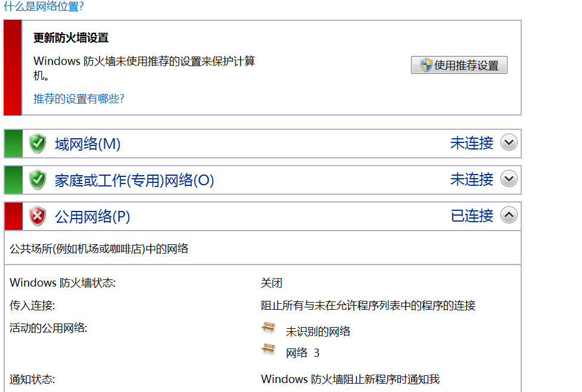Viewport: 582px width, 392px height.
Task: Click the green shield icon beside 家庭或工作(专用)网络(O)
Action: [x=38, y=180]
